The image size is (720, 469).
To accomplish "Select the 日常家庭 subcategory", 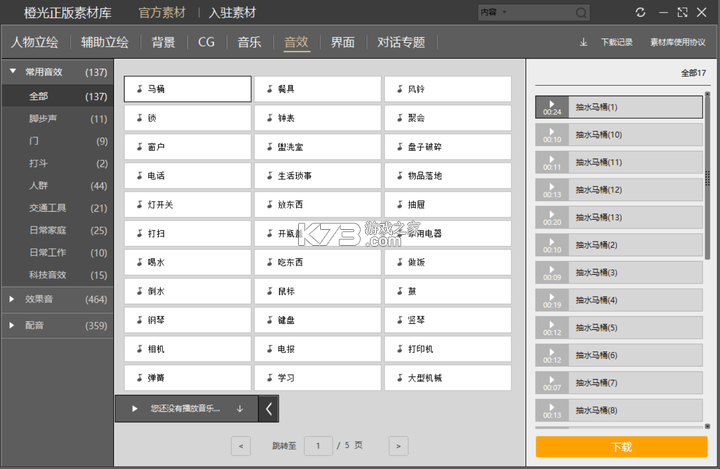I will click(57, 230).
